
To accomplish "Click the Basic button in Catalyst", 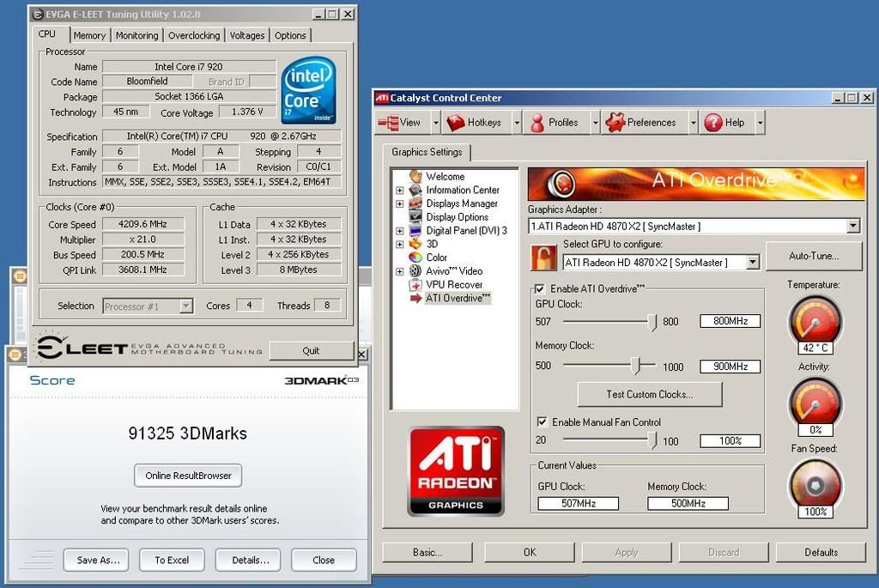I will [427, 553].
